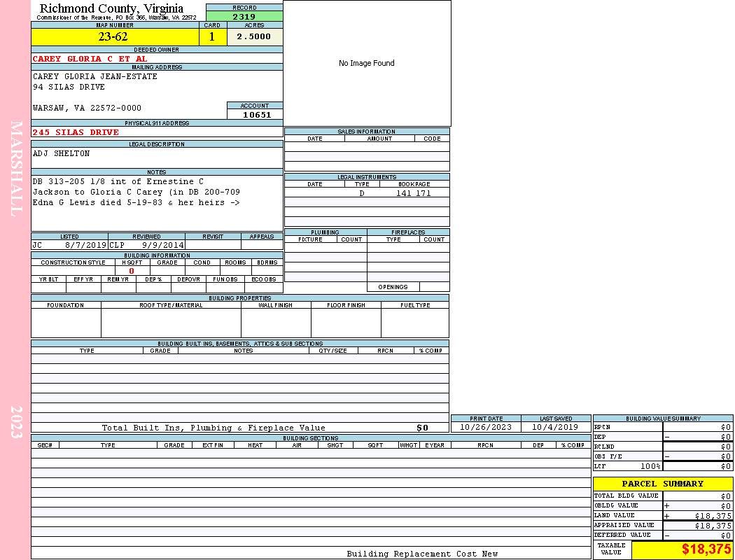
Task: Select account number 10651
Action: [257, 115]
